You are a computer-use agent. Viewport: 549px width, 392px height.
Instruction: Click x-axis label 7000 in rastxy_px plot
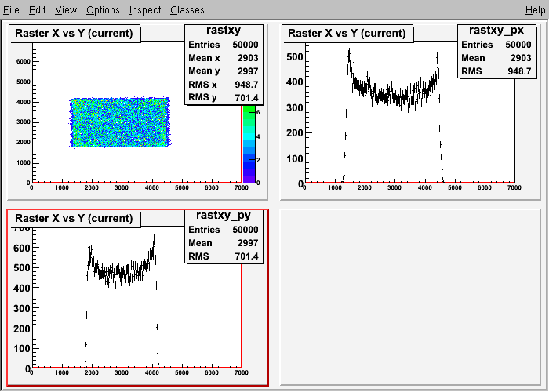[x=514, y=187]
